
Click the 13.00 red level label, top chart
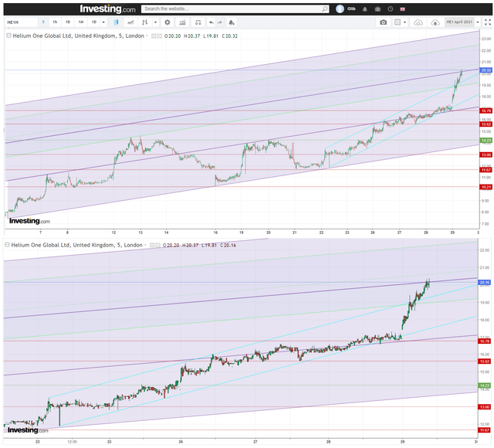coord(486,154)
